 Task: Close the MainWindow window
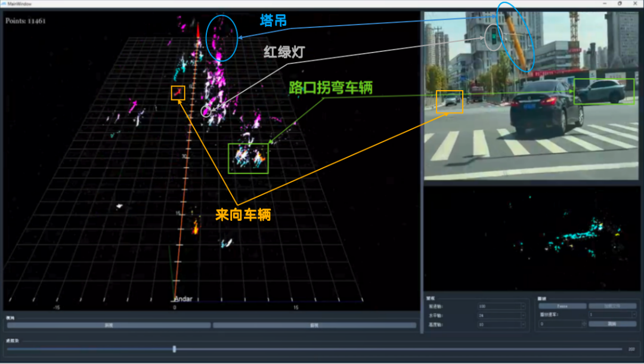(x=634, y=4)
